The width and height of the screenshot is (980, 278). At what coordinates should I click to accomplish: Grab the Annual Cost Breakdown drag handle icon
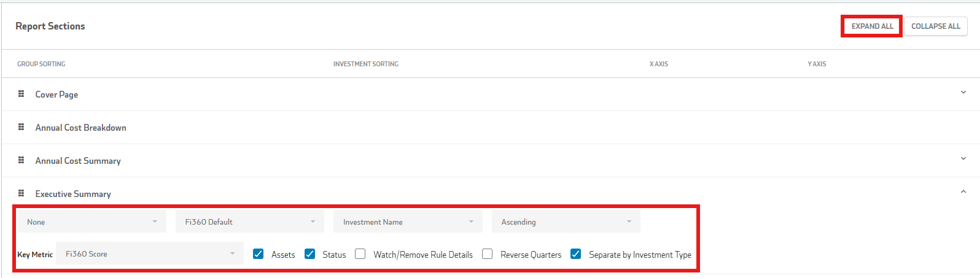tap(21, 127)
